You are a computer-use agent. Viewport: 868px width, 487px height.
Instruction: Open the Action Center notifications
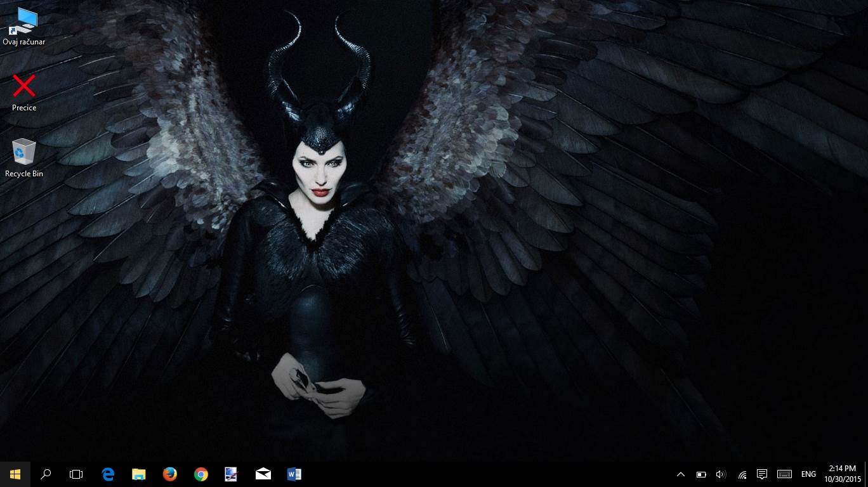(762, 474)
